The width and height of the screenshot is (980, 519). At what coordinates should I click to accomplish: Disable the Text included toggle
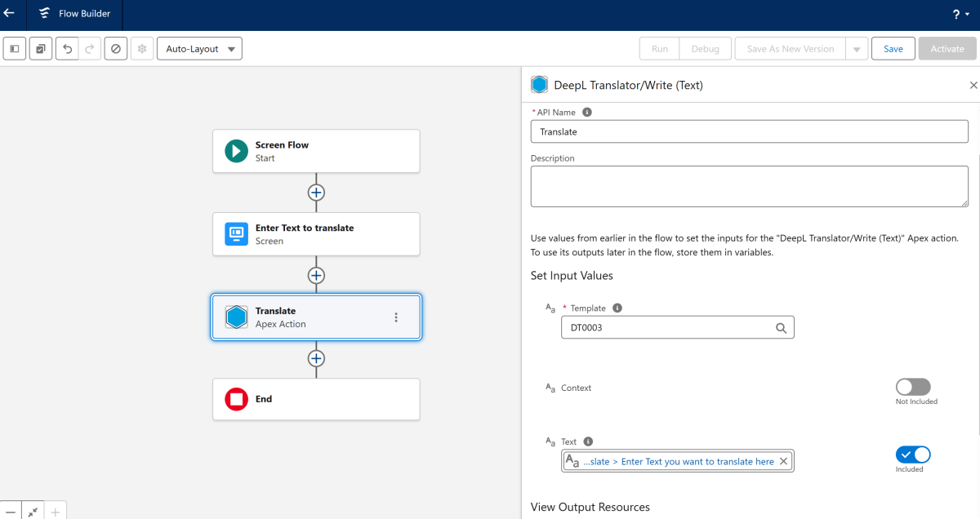(913, 455)
